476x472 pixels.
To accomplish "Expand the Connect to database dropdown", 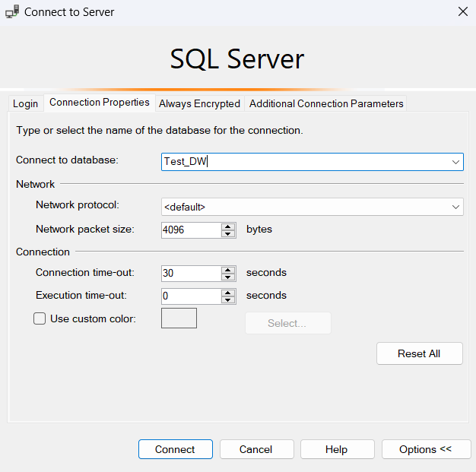I will tap(455, 162).
